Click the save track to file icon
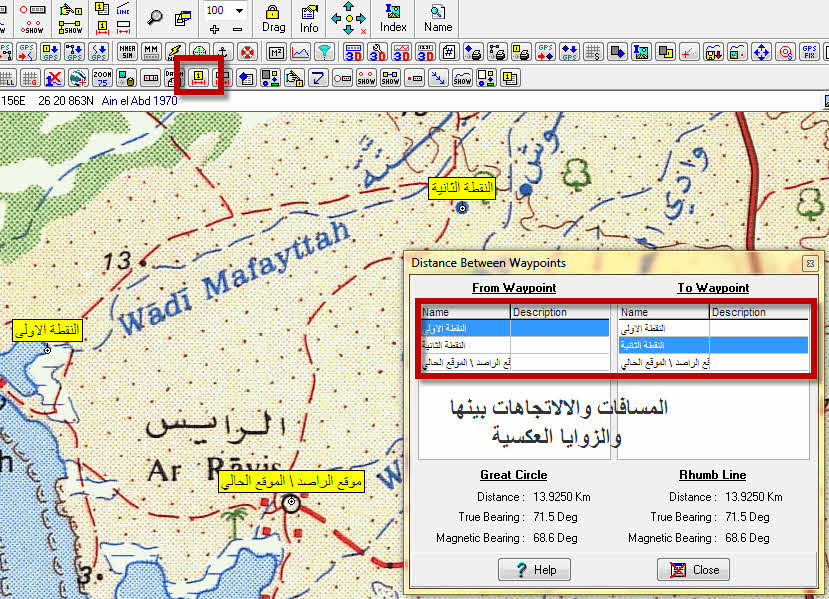This screenshot has width=829, height=599. [x=713, y=52]
